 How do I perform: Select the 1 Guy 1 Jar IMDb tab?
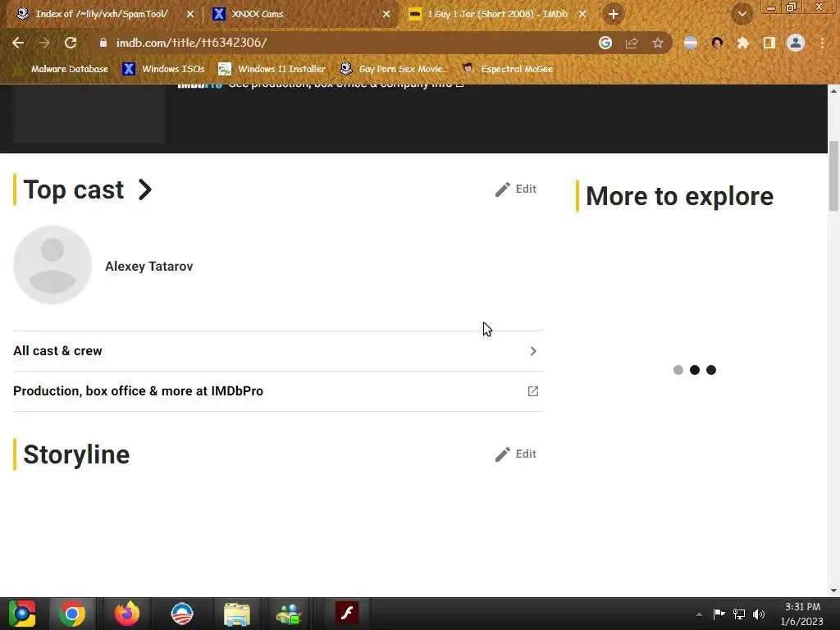point(496,14)
